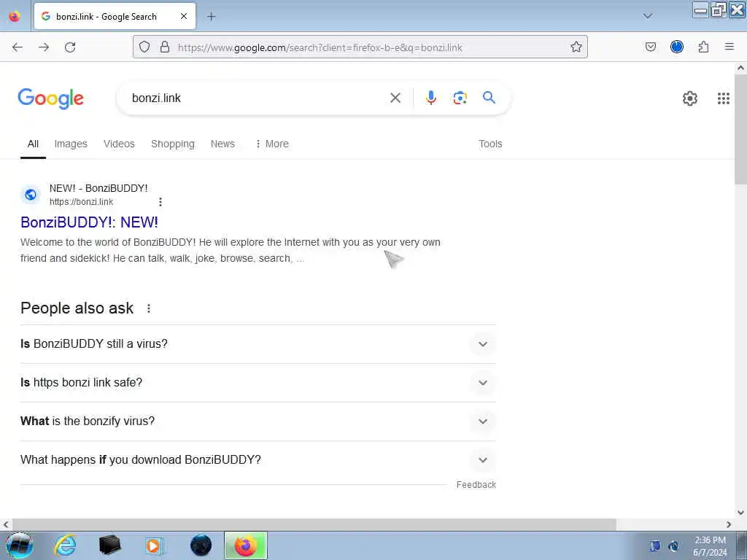747x560 pixels.
Task: Open the taskbar clock and date
Action: pos(710,546)
